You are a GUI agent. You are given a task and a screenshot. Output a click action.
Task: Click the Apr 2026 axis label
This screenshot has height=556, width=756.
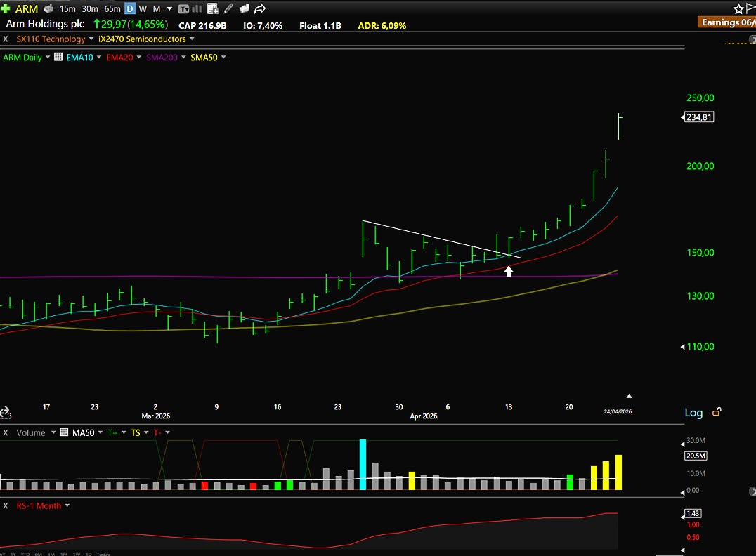(x=424, y=416)
